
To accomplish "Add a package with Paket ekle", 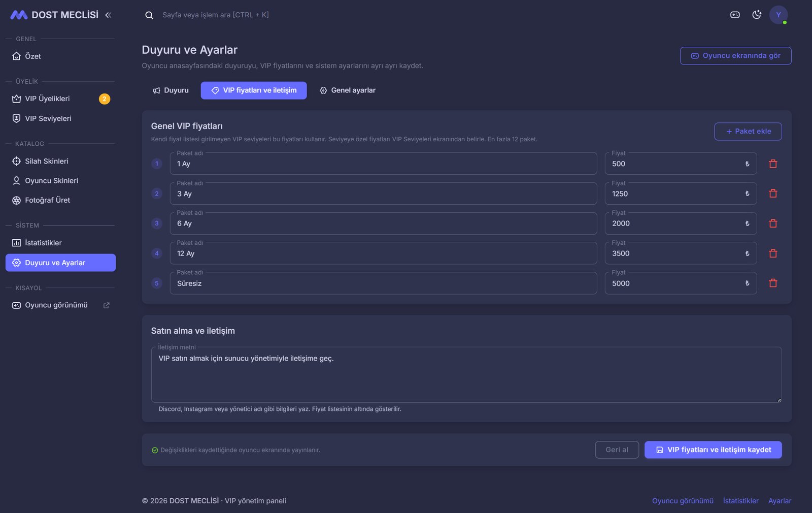I will [x=748, y=132].
